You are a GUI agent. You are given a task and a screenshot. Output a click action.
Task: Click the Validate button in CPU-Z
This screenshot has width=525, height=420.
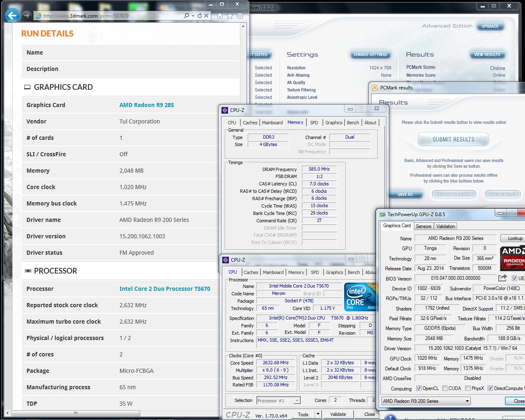click(338, 414)
